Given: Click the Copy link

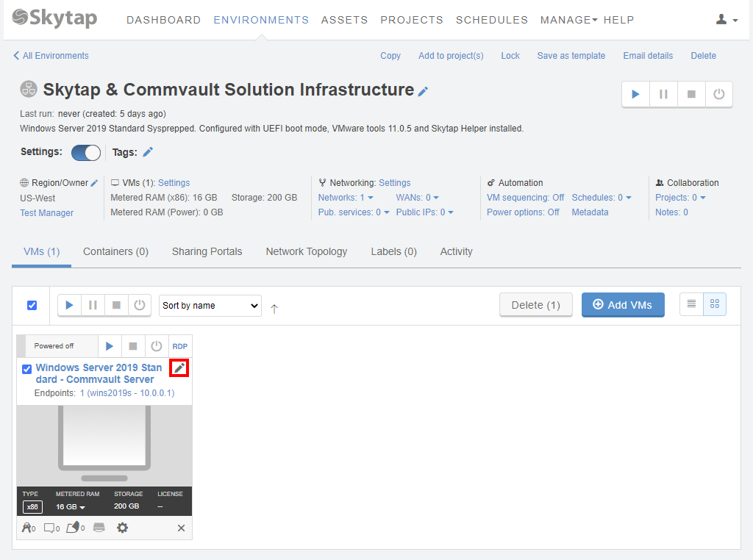Looking at the screenshot, I should (x=390, y=56).
